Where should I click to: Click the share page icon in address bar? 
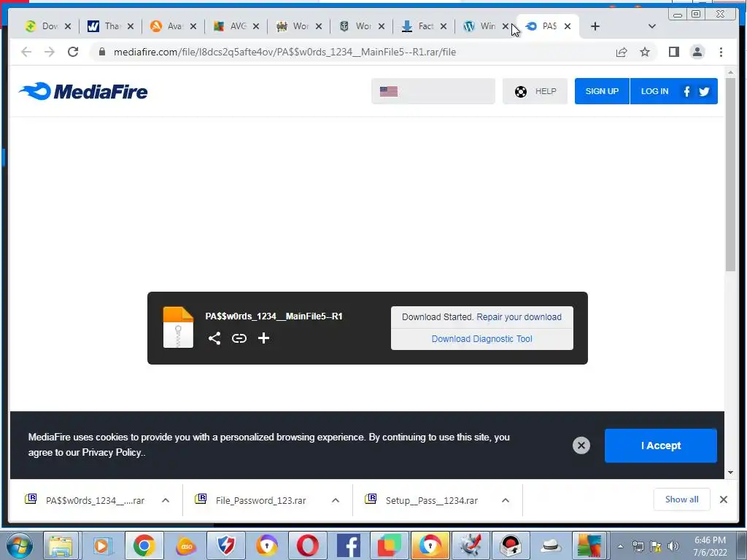pyautogui.click(x=622, y=52)
